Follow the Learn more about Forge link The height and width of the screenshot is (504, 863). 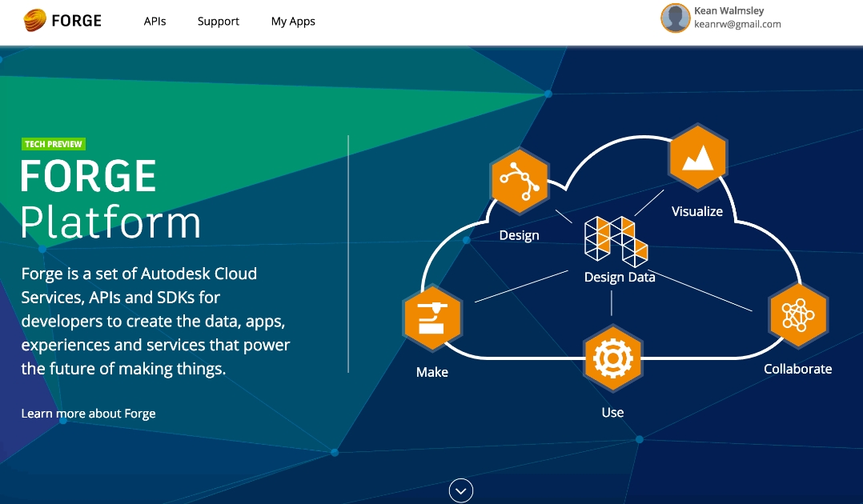pyautogui.click(x=88, y=414)
